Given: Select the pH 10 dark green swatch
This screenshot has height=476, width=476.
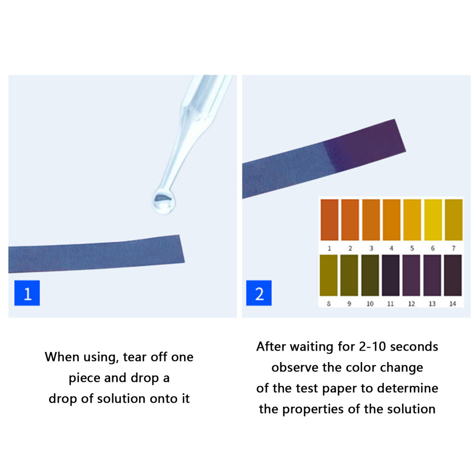Looking at the screenshot, I should (x=370, y=276).
